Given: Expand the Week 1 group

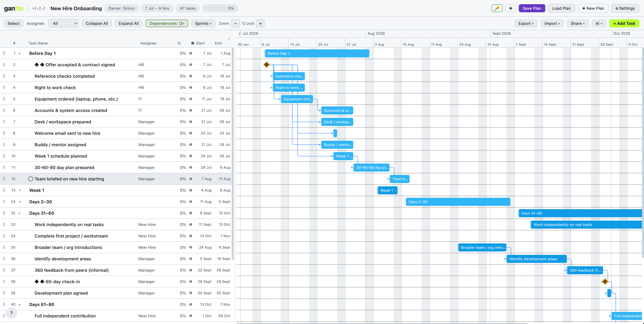Looking at the screenshot, I should [x=20, y=190].
